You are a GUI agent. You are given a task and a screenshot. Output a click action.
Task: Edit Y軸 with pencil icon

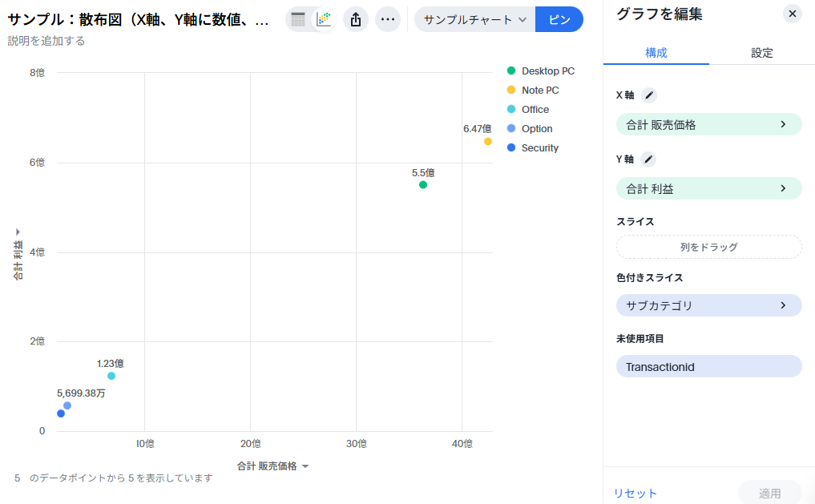(x=649, y=159)
